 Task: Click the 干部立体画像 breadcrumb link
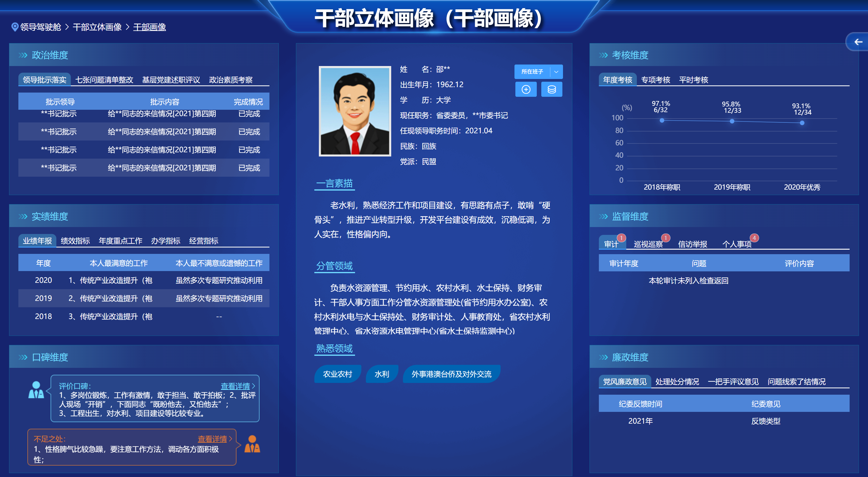coord(97,27)
